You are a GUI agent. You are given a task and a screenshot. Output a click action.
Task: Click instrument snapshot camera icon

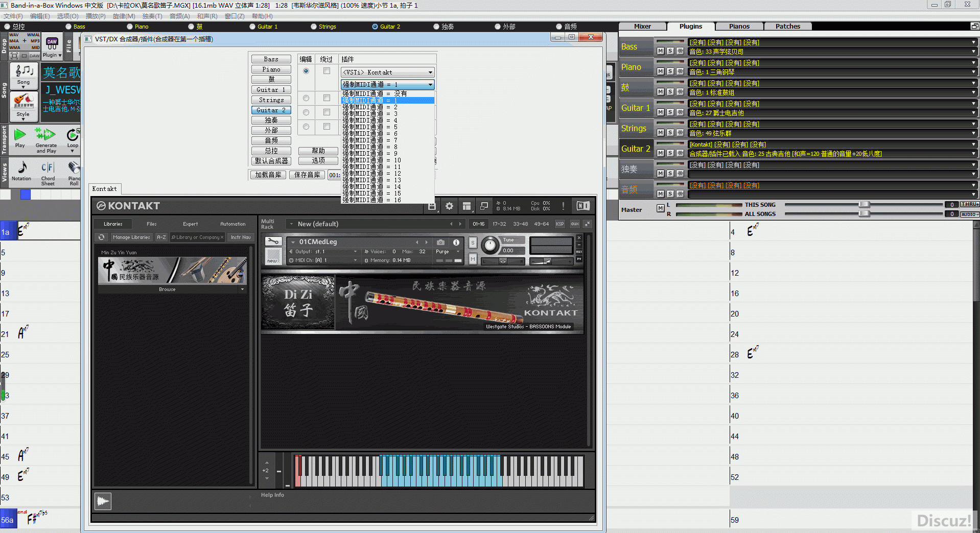pyautogui.click(x=440, y=242)
